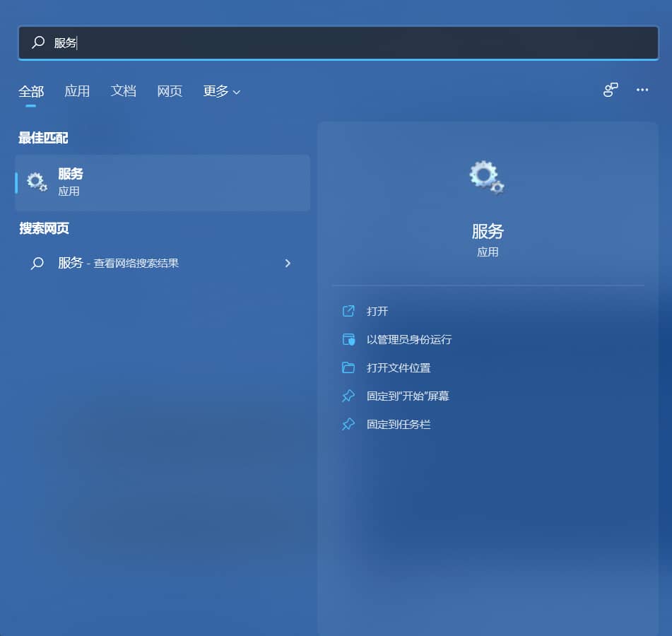Click the shield icon beside 以管理员身份运行
Viewport: 672px width, 636px height.
pyautogui.click(x=348, y=339)
